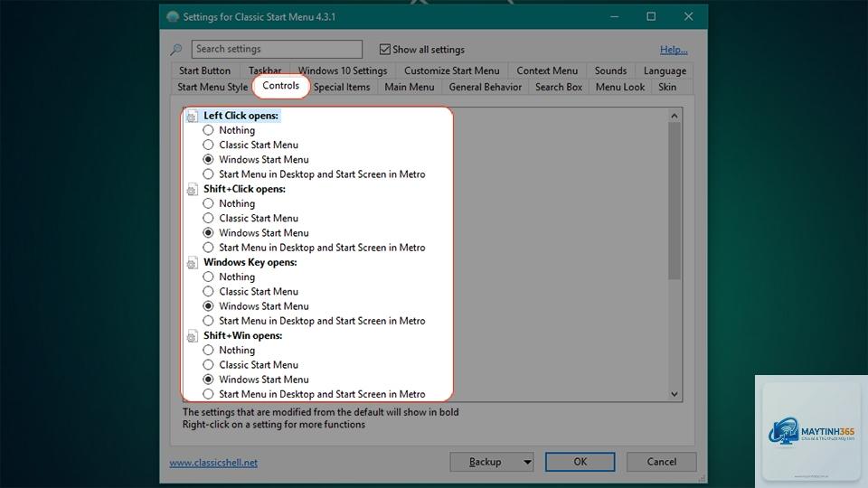
Task: Open the www.classicshell.net link
Action: (213, 463)
